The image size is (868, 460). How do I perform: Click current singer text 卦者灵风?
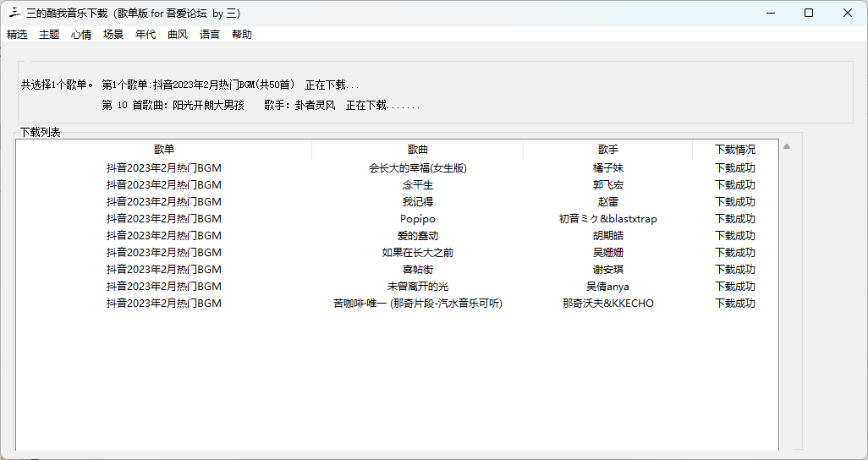click(315, 105)
